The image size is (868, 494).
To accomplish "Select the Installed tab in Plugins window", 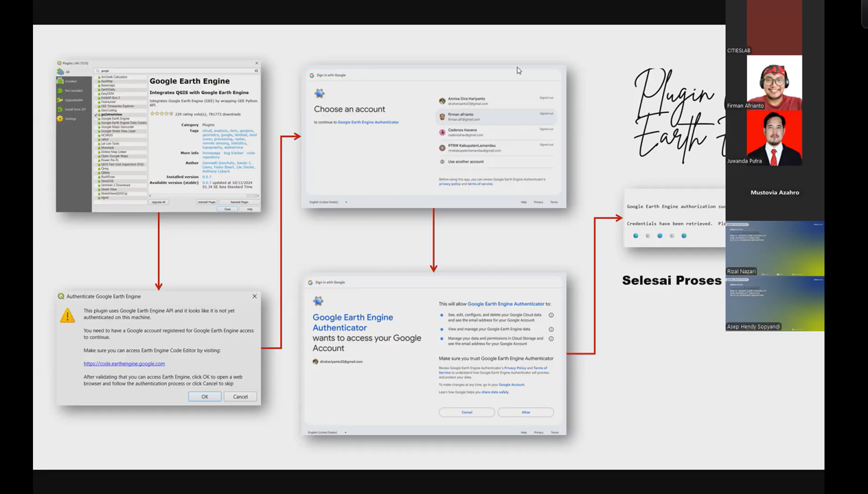I will 73,81.
